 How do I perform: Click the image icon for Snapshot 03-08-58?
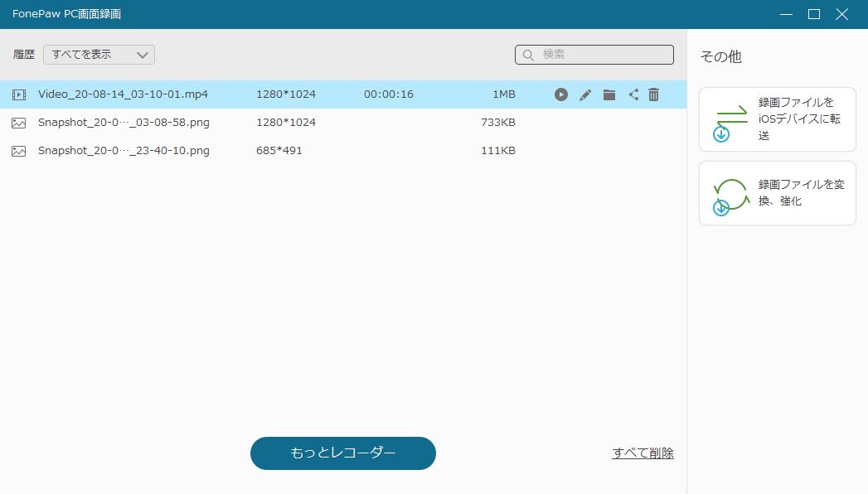coord(19,123)
